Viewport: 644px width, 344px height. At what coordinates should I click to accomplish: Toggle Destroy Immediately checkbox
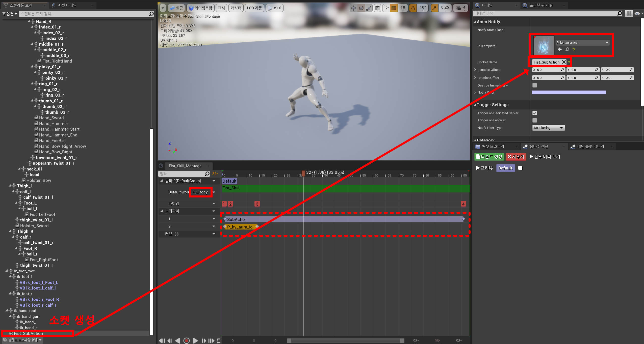click(534, 85)
